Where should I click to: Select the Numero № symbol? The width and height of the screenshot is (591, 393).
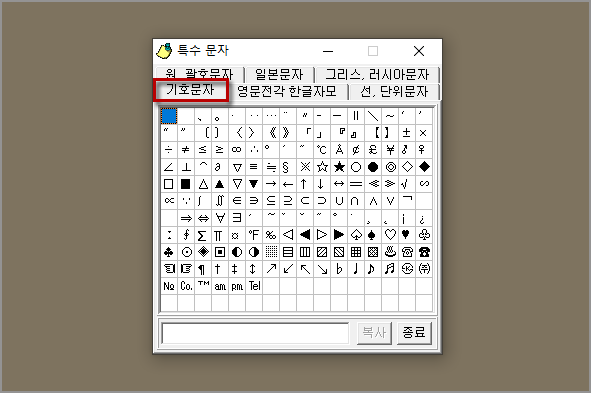pos(169,286)
